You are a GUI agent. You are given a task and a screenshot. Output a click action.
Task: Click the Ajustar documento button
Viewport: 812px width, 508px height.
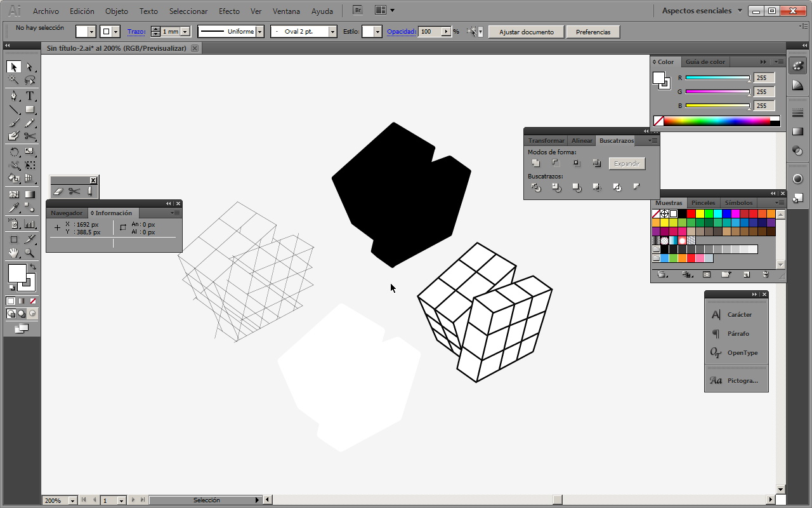click(x=526, y=32)
